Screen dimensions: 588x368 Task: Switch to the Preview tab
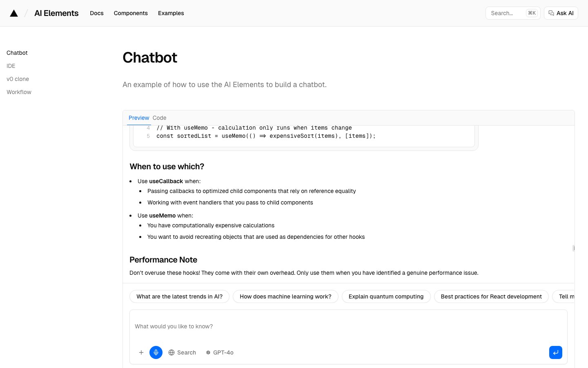(139, 118)
